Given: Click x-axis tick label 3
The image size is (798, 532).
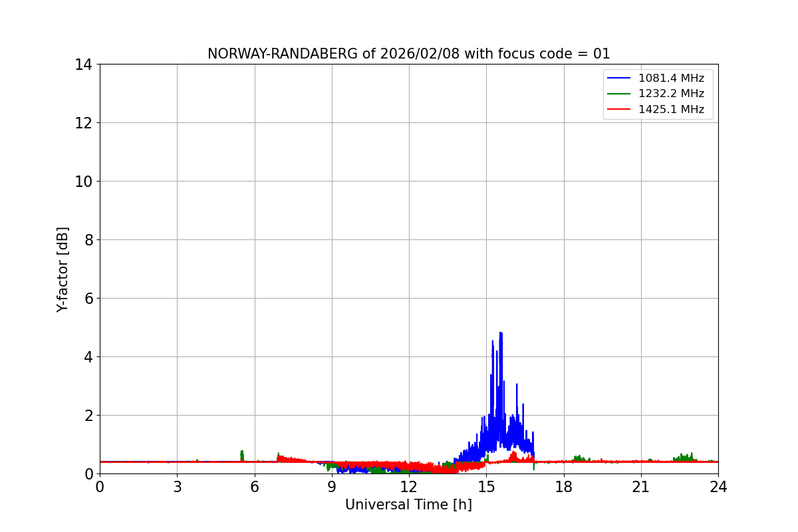Looking at the screenshot, I should (x=177, y=487).
